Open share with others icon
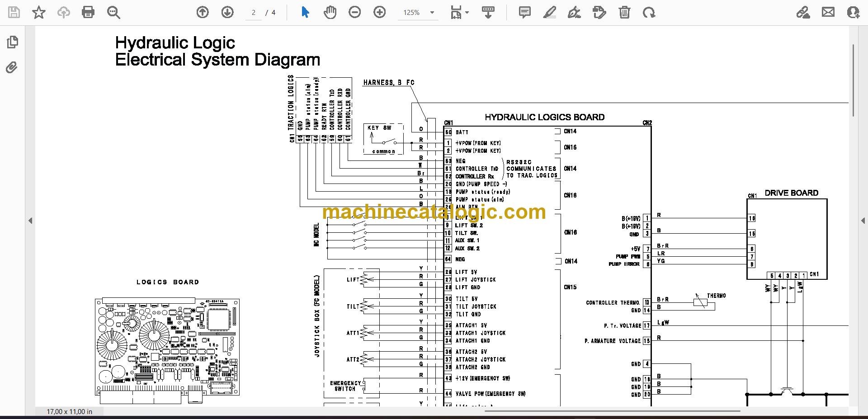This screenshot has height=419, width=868. [853, 13]
